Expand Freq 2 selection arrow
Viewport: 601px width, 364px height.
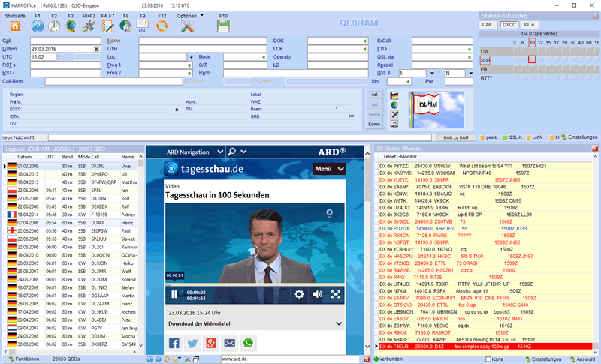click(x=189, y=73)
